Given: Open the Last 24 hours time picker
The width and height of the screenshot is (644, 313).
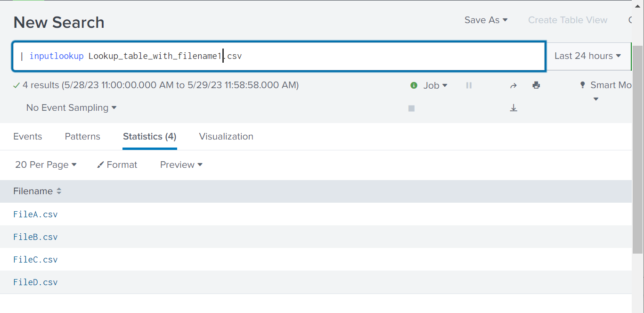Looking at the screenshot, I should pos(587,56).
